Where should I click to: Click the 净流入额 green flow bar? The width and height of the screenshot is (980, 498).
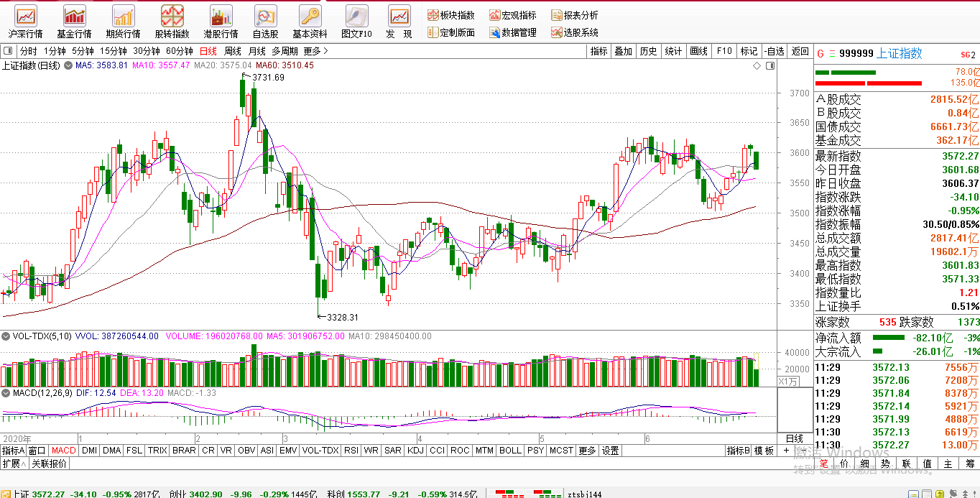(x=889, y=337)
